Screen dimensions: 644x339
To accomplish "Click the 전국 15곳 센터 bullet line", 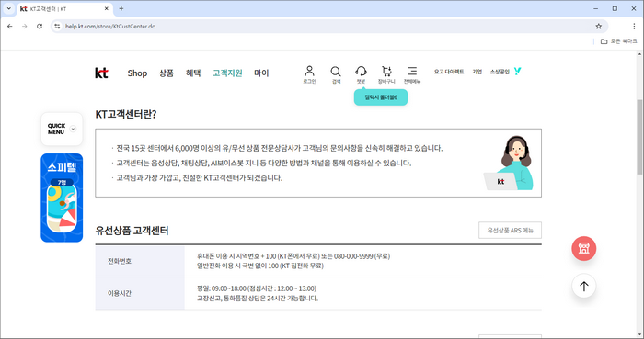I will coord(280,148).
